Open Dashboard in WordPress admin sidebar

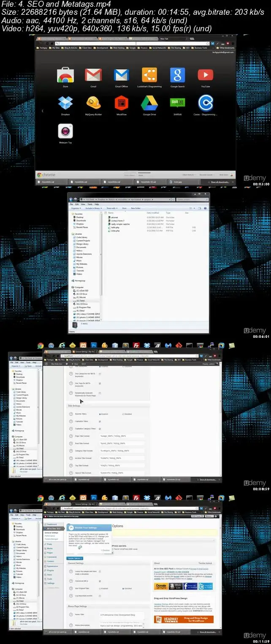coord(52,524)
